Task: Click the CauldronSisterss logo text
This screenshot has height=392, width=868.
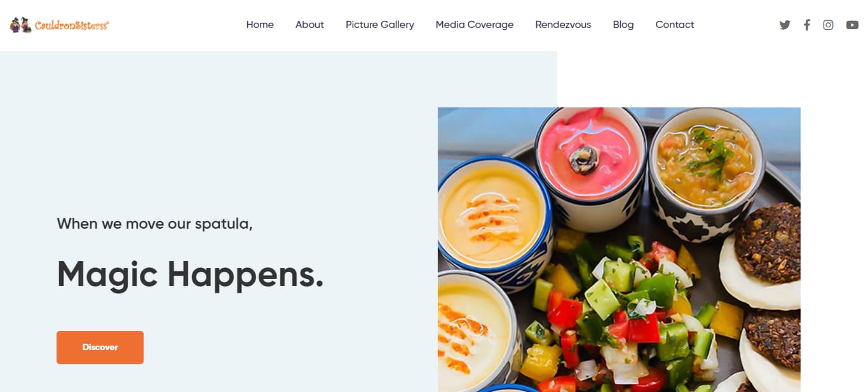Action: pos(72,25)
